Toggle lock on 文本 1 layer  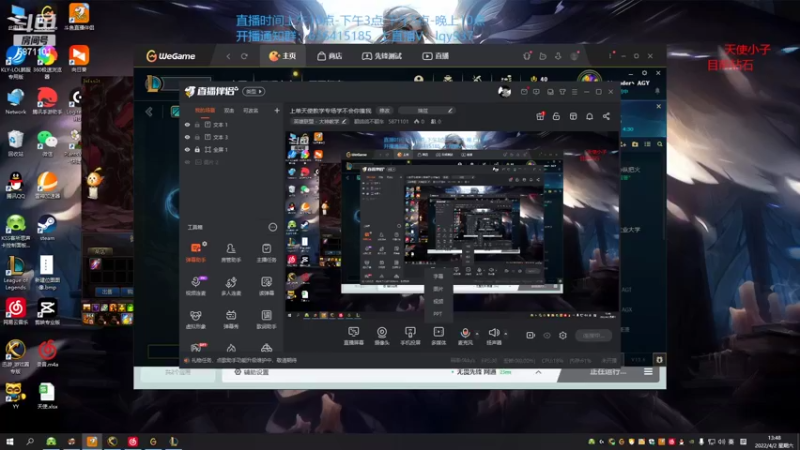pyautogui.click(x=197, y=124)
